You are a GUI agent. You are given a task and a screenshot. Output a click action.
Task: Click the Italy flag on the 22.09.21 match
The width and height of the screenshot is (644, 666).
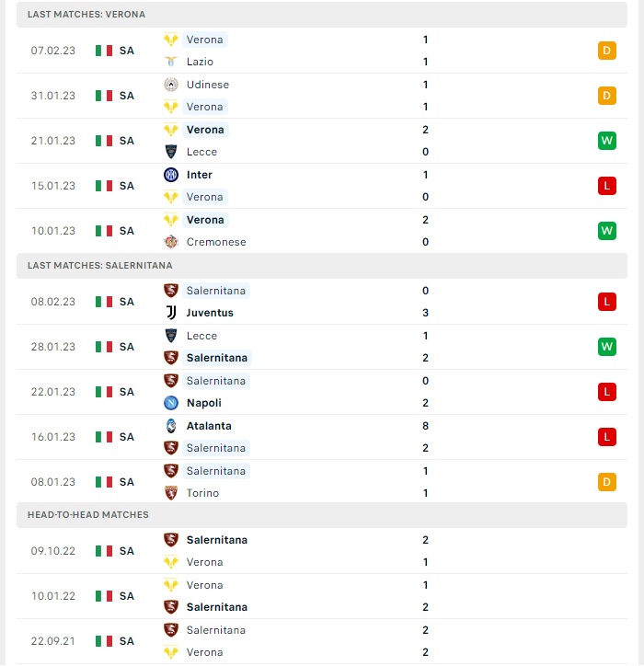point(104,641)
